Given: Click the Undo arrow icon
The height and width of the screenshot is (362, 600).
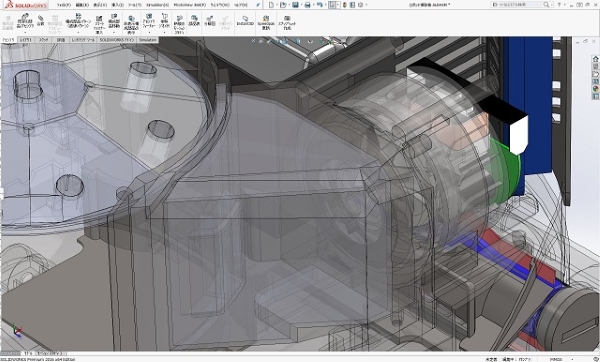Looking at the screenshot, I should [x=320, y=5].
